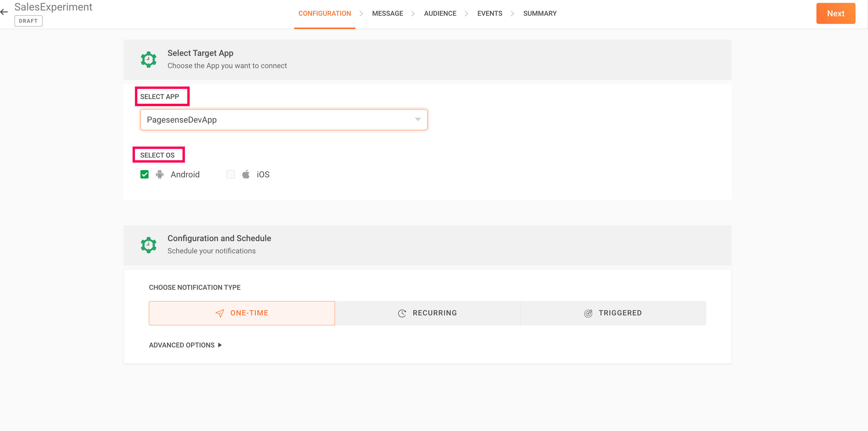
Task: Click the back arrow beside SalesExperiment
Action: [x=4, y=12]
